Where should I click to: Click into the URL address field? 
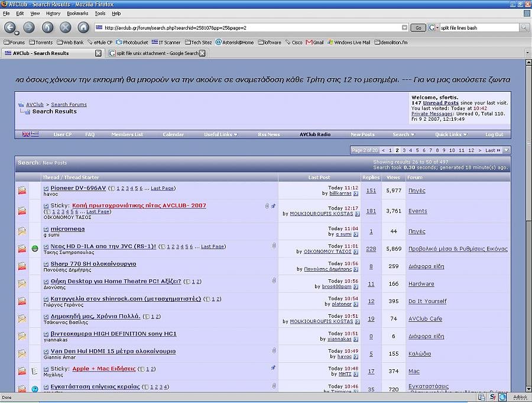(251, 28)
